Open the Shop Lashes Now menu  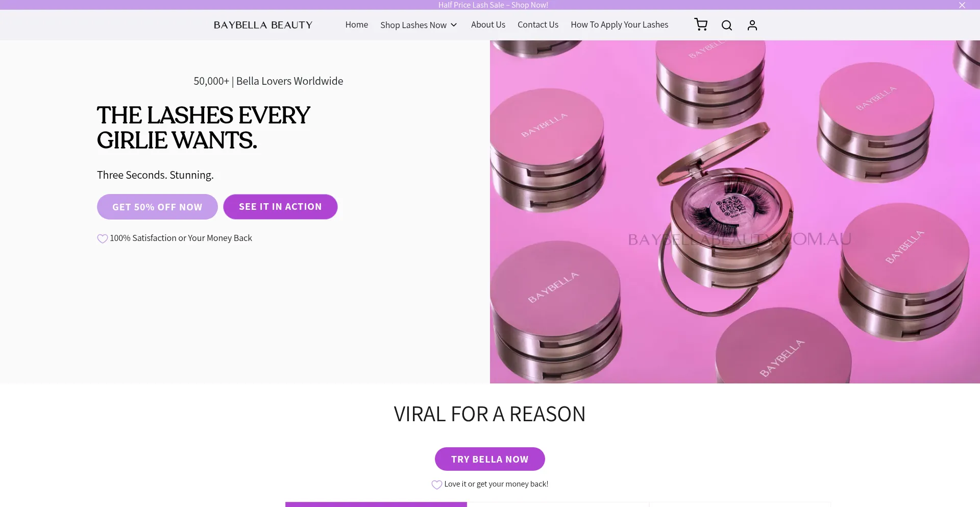click(x=413, y=25)
